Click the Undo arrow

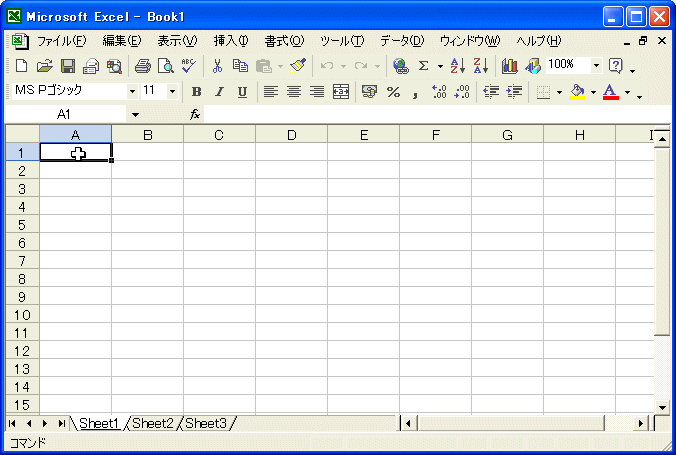(327, 66)
